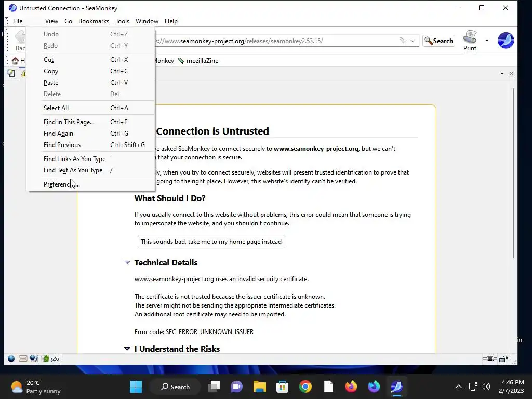The height and width of the screenshot is (399, 532).
Task: Choose Select All from the menu
Action: 91,108
